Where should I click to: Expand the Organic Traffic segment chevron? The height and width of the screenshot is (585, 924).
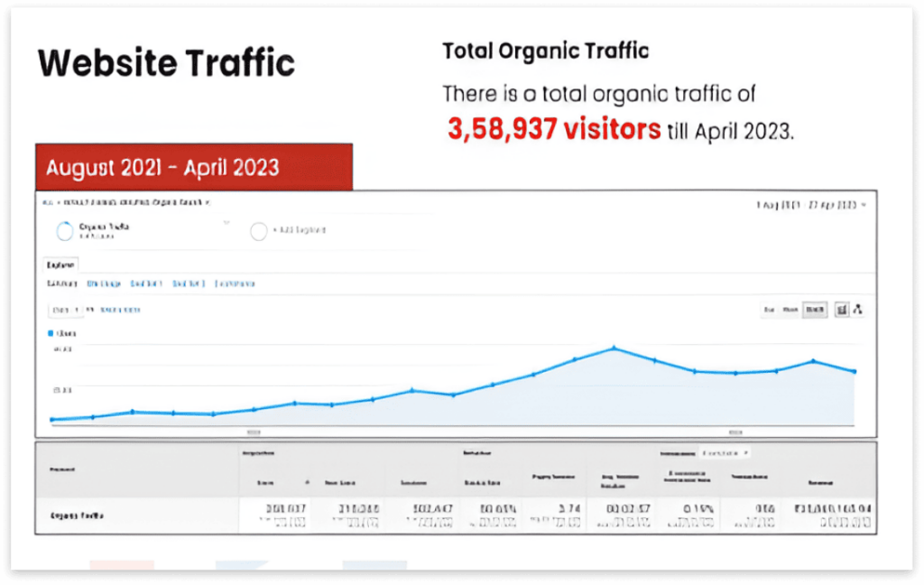coord(226,222)
